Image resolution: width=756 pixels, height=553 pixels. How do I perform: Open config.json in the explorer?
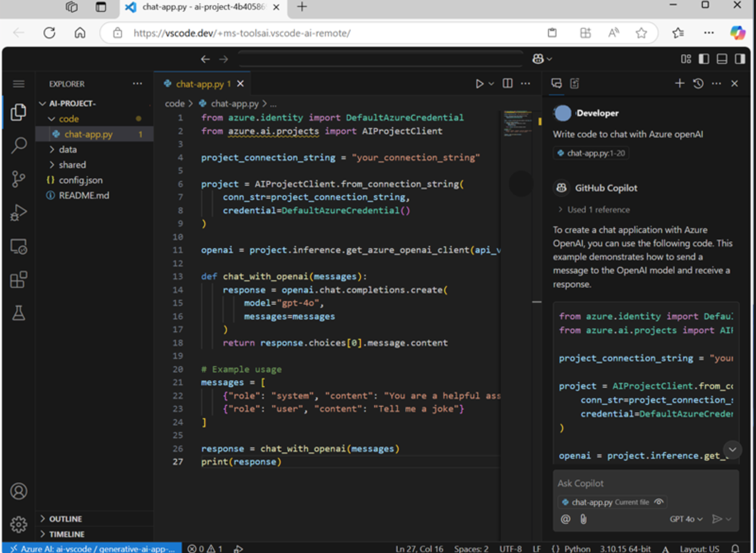pos(81,180)
